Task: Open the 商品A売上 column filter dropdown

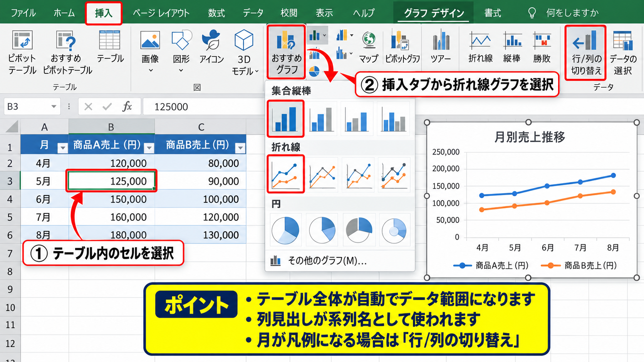Action: click(x=149, y=148)
